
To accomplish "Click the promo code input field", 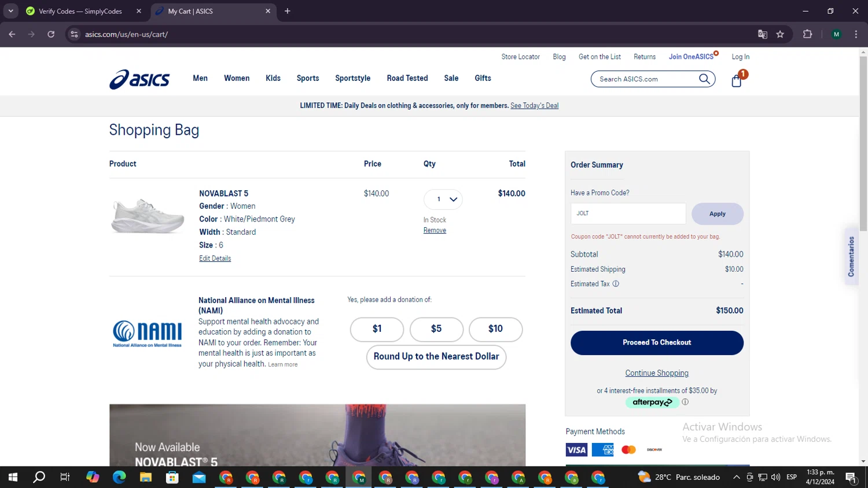I will tap(628, 213).
